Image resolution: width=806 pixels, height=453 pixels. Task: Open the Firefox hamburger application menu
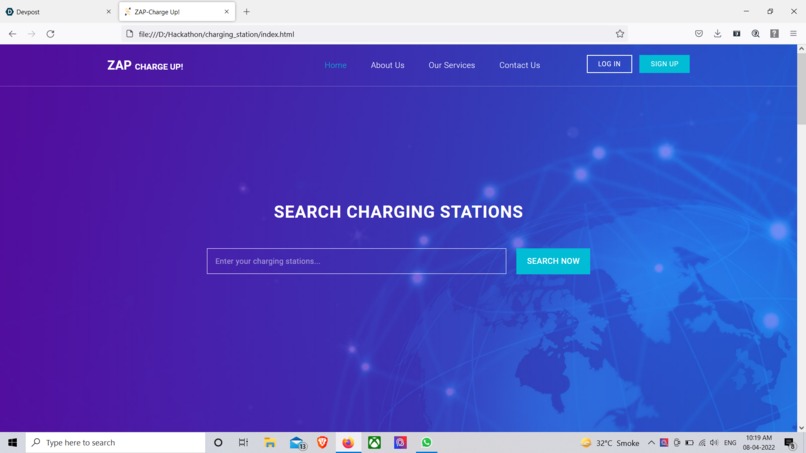point(793,33)
